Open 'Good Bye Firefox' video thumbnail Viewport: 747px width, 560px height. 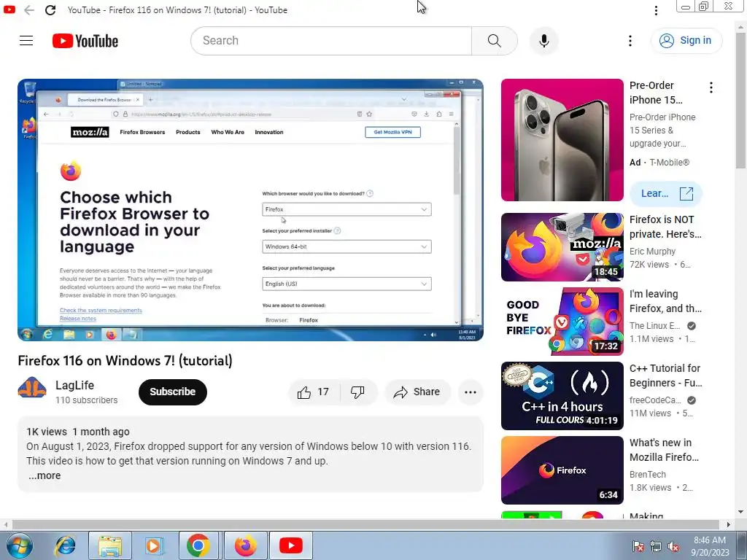tap(562, 322)
